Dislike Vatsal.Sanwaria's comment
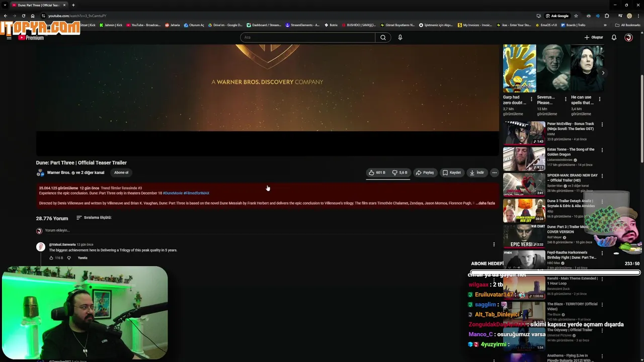The height and width of the screenshot is (362, 644). 69,258
